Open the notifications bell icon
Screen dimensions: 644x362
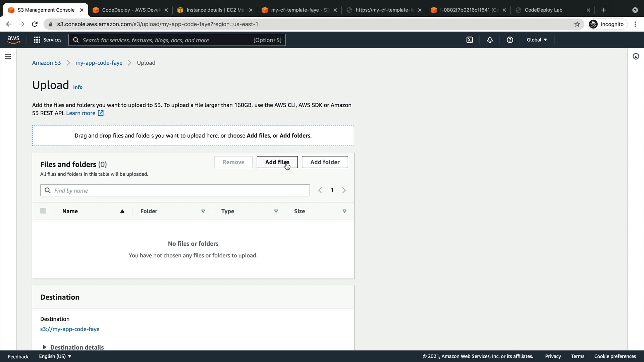[490, 40]
